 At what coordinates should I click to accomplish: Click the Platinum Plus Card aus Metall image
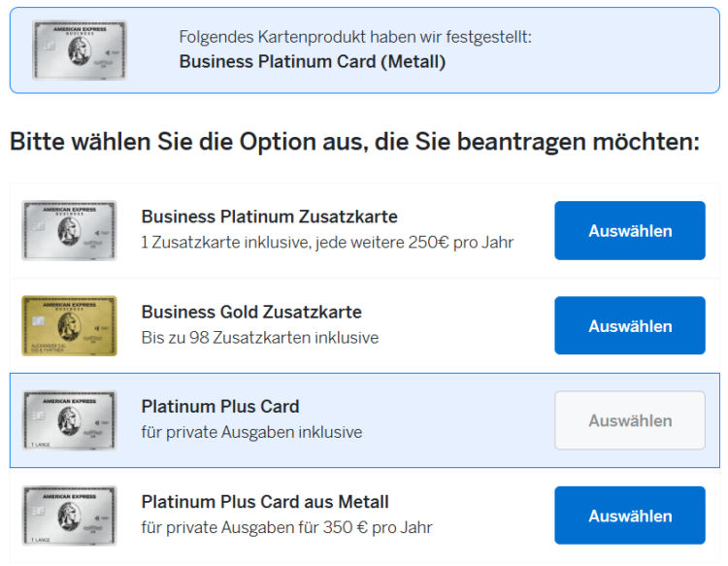pyautogui.click(x=69, y=516)
